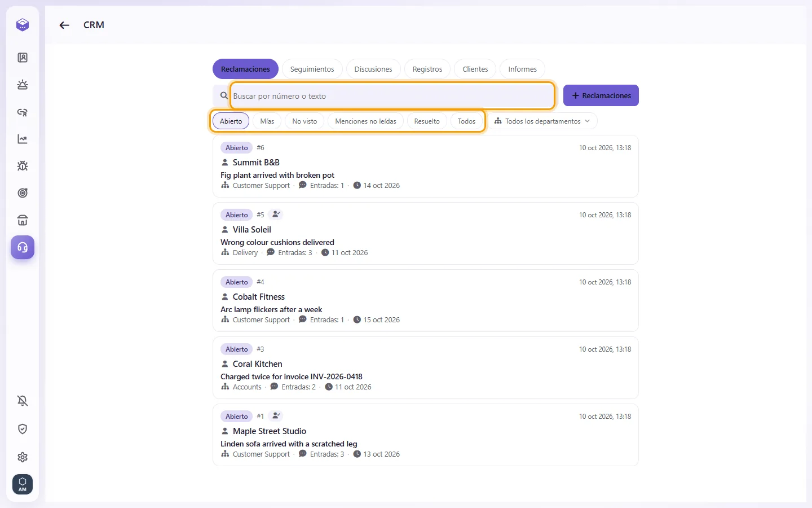This screenshot has width=812, height=508.
Task: Select the headset support icon in sidebar
Action: [x=23, y=247]
